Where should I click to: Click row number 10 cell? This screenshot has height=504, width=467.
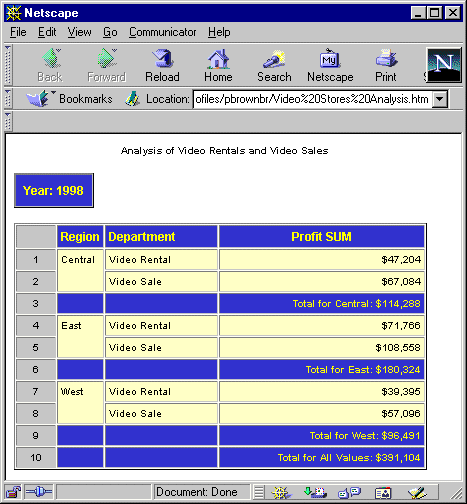click(36, 457)
